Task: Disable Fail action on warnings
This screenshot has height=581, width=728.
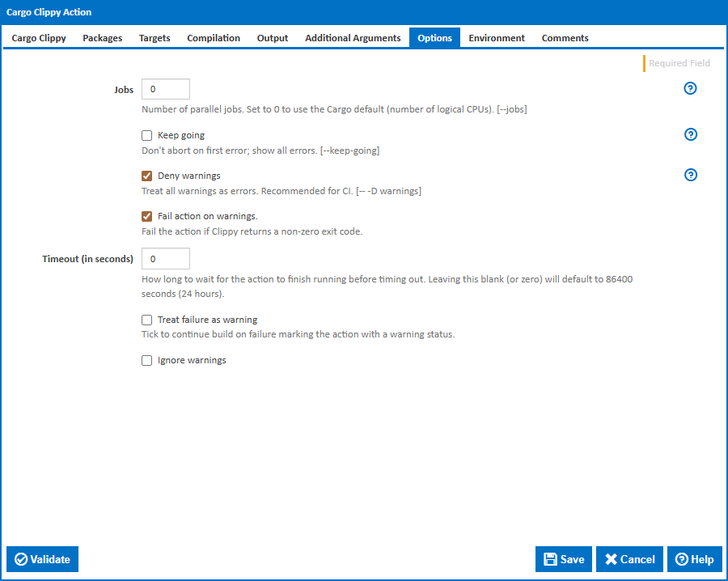Action: pyautogui.click(x=146, y=216)
